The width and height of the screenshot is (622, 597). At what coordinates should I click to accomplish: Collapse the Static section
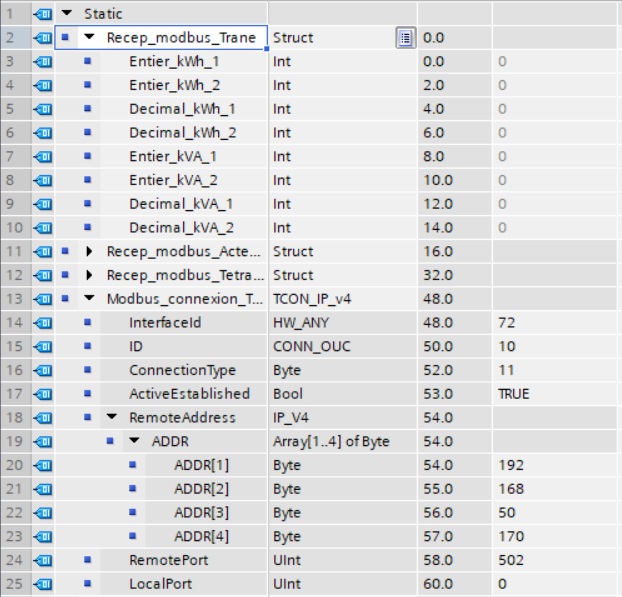tap(67, 14)
